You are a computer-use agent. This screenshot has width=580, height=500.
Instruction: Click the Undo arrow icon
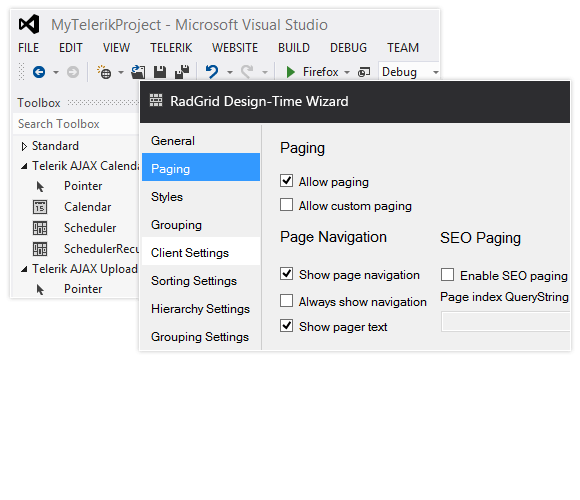(x=212, y=72)
